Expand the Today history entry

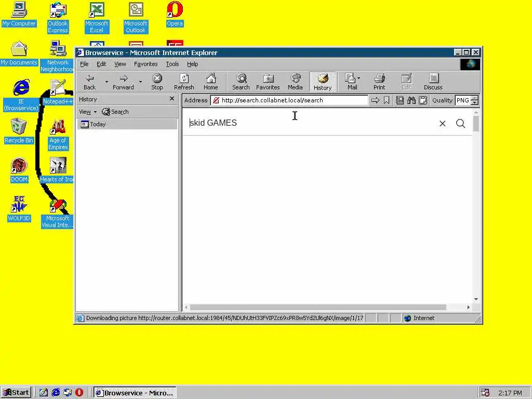127,124
